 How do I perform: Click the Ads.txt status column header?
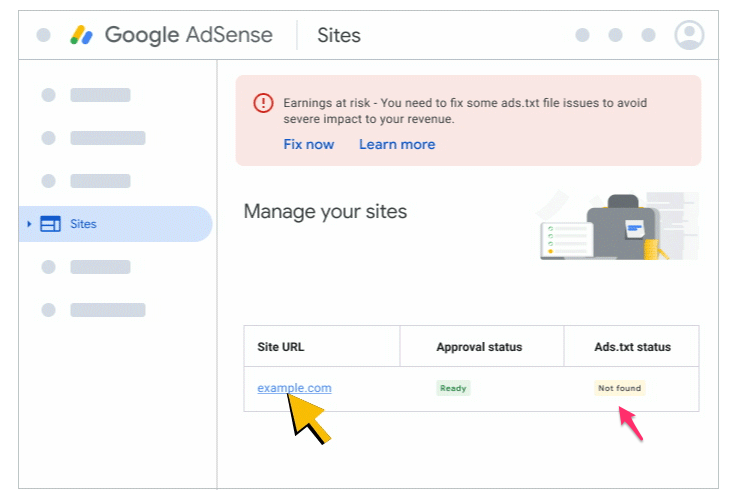point(632,347)
